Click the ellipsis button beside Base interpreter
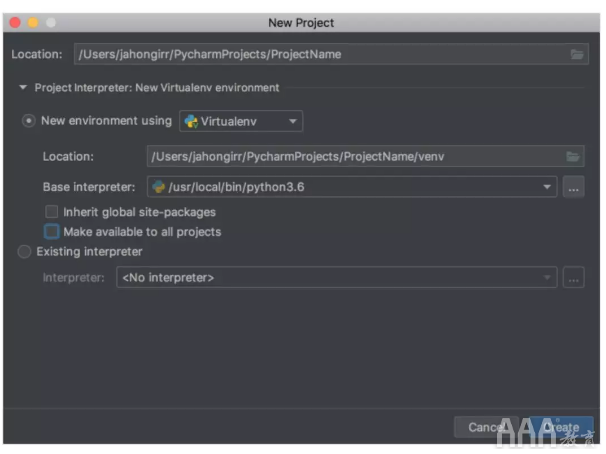The width and height of the screenshot is (606, 454). pyautogui.click(x=573, y=187)
